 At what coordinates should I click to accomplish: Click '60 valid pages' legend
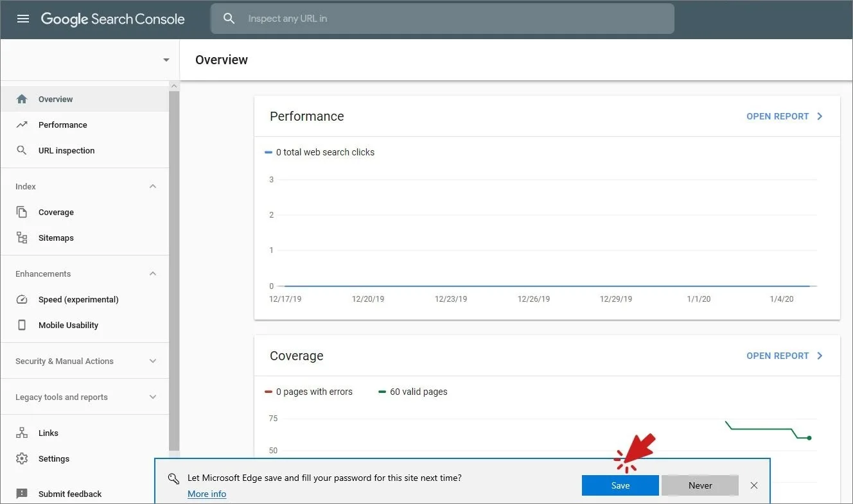point(412,392)
